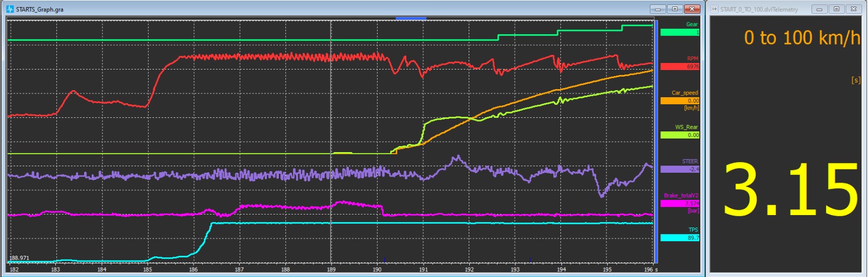Minimize the START_0_TO_100 telemetry window
The width and height of the screenshot is (868, 277).
coord(819,9)
